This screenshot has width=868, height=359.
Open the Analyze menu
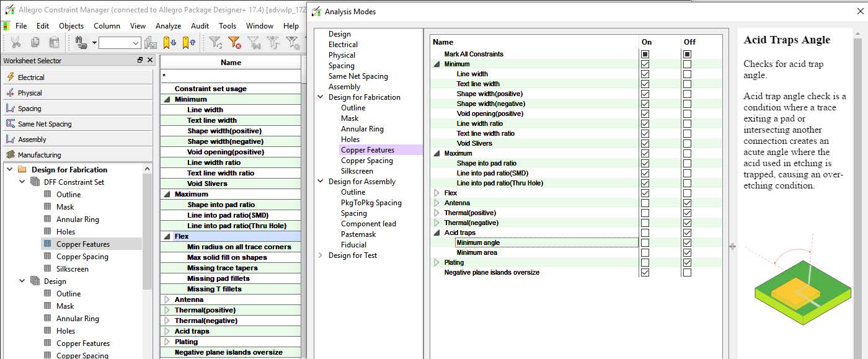click(168, 25)
